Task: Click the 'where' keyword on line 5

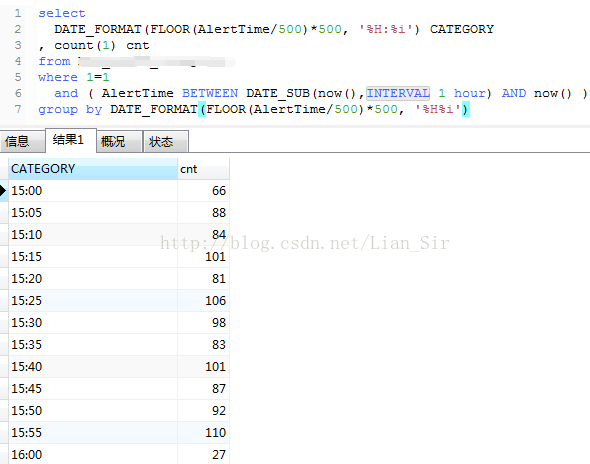Action: click(58, 77)
